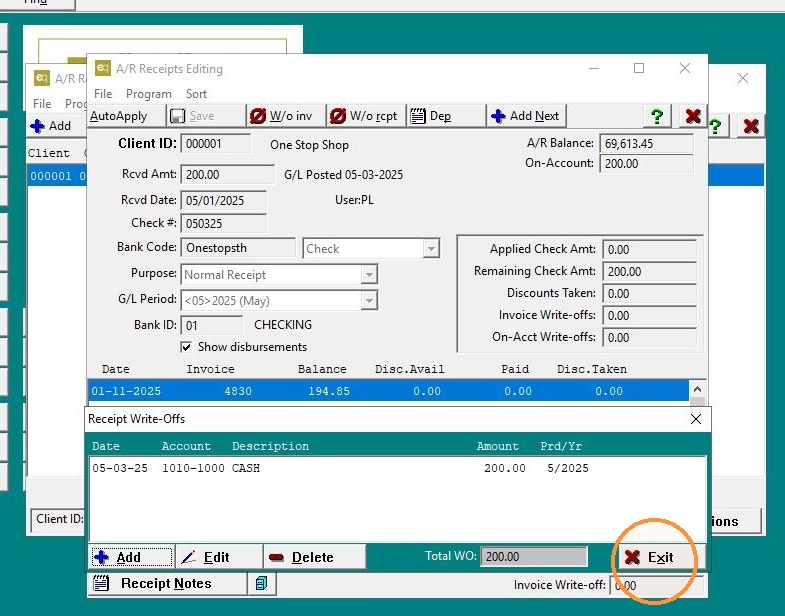Viewport: 785px width, 616px height.
Task: Open the Purpose Normal Receipt dropdown
Action: point(369,274)
